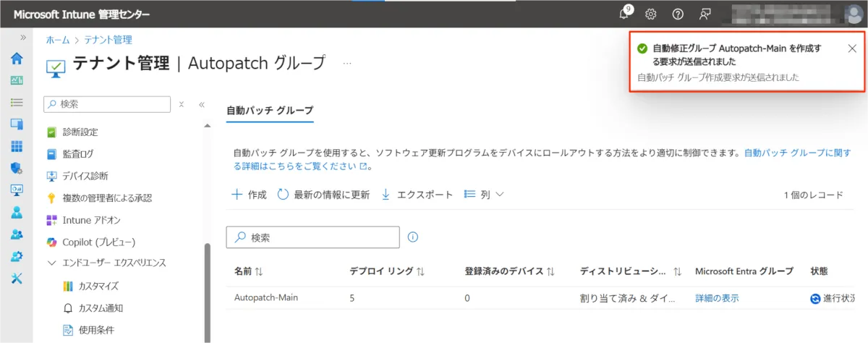868x343 pixels.
Task: Click the info icon beside table search
Action: pyautogui.click(x=413, y=237)
